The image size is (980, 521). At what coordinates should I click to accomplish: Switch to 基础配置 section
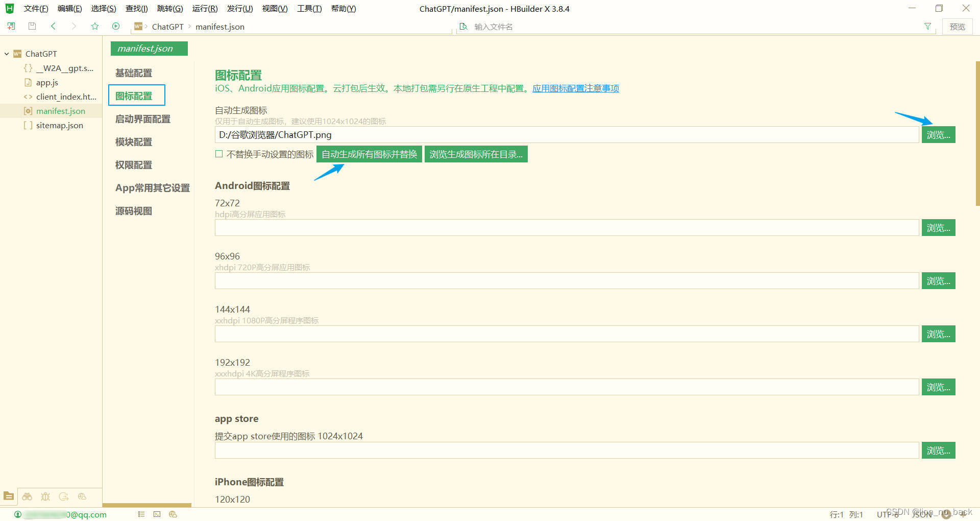pyautogui.click(x=134, y=73)
